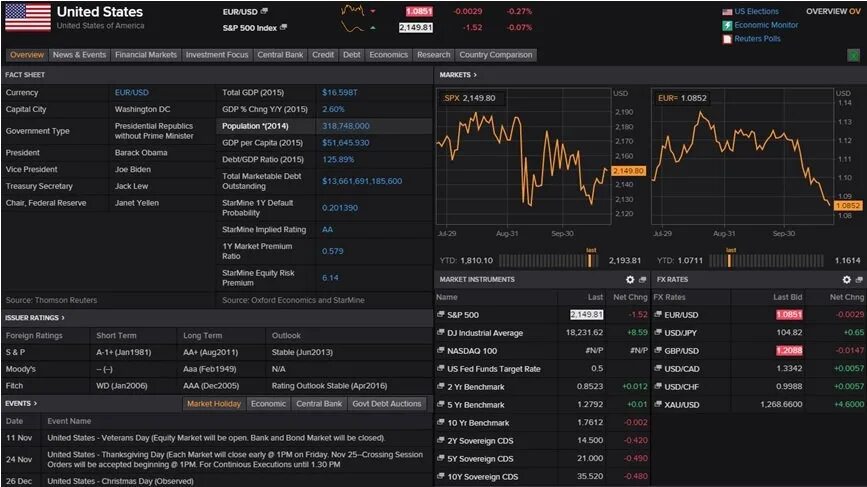Open the Economics tab

[x=388, y=55]
